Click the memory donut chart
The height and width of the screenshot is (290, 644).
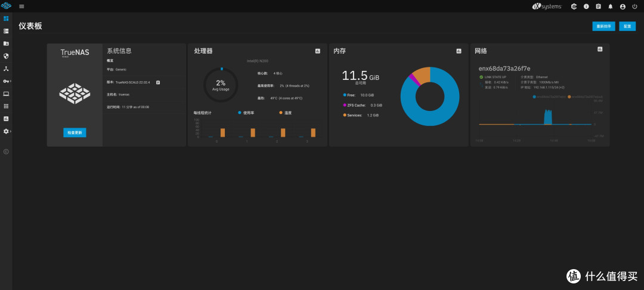[430, 97]
